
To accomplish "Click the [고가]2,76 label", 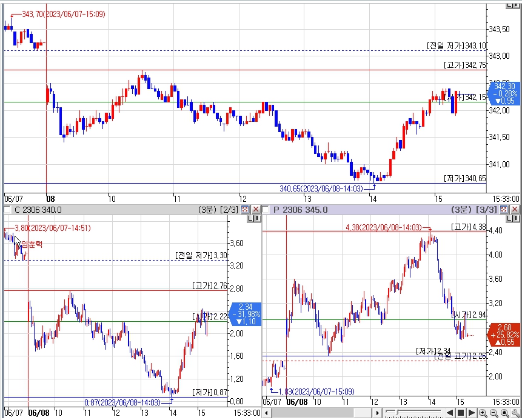I will coord(210,285).
